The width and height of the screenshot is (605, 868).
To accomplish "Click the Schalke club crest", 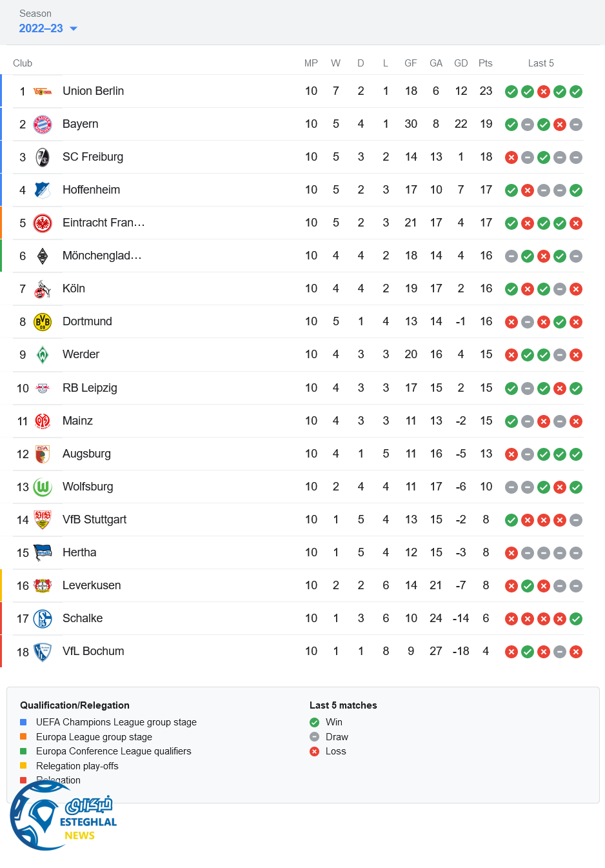I will 43,619.
